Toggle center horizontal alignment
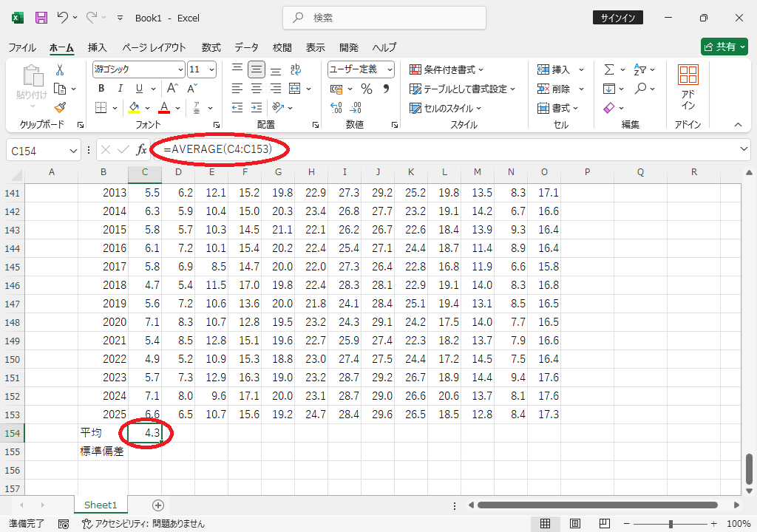 (x=257, y=89)
